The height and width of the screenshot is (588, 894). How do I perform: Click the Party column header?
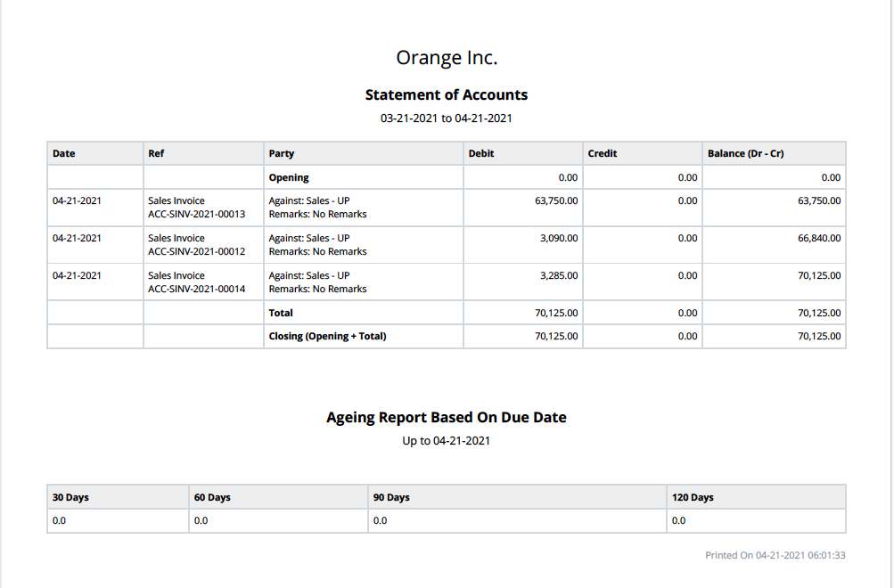(x=282, y=153)
